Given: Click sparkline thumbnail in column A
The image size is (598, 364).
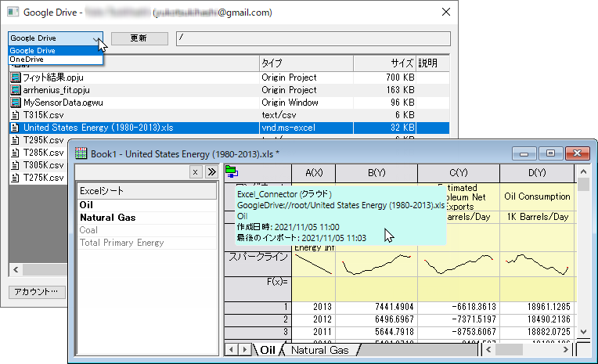Looking at the screenshot, I should (314, 264).
